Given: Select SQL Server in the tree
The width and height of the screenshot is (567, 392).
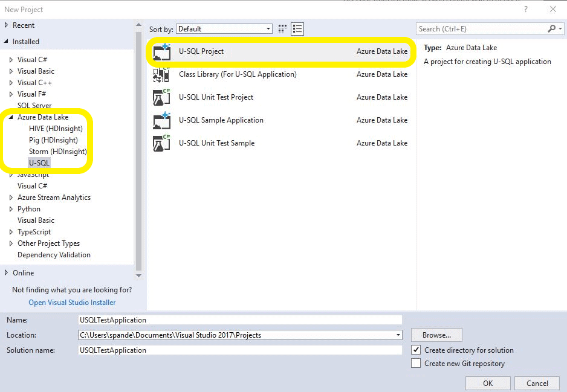Looking at the screenshot, I should coord(34,106).
